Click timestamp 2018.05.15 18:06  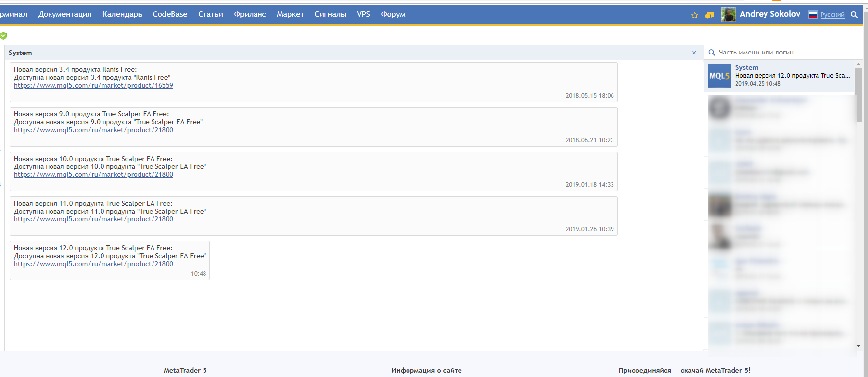point(590,96)
